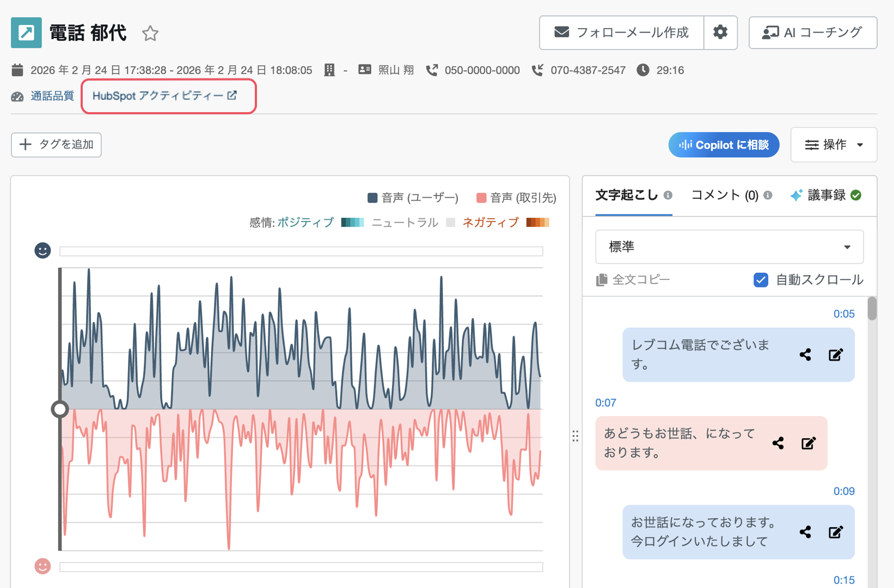This screenshot has width=894, height=588.
Task: Jump to timestamp 0:05
Action: pos(844,314)
